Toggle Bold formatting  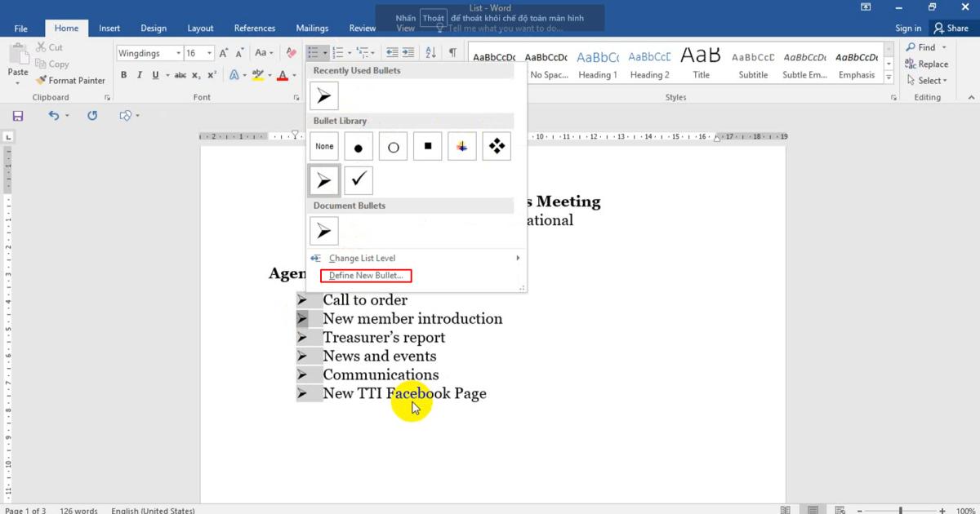coord(124,75)
